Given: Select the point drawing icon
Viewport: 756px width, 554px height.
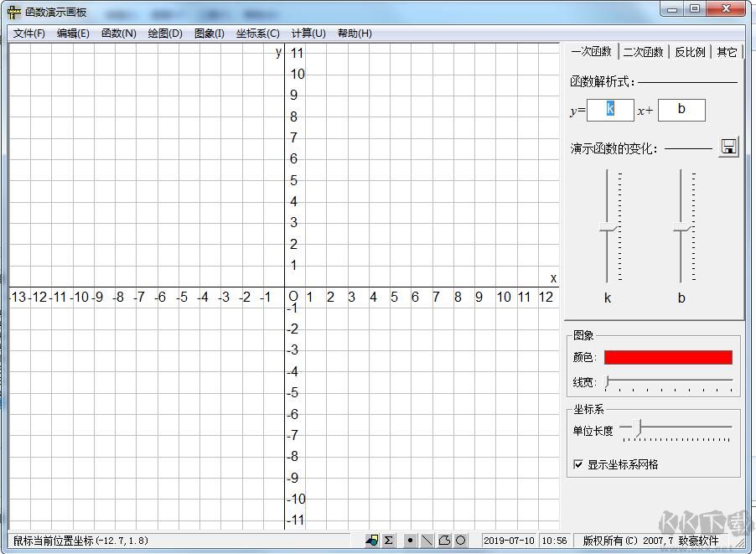Looking at the screenshot, I should point(410,540).
